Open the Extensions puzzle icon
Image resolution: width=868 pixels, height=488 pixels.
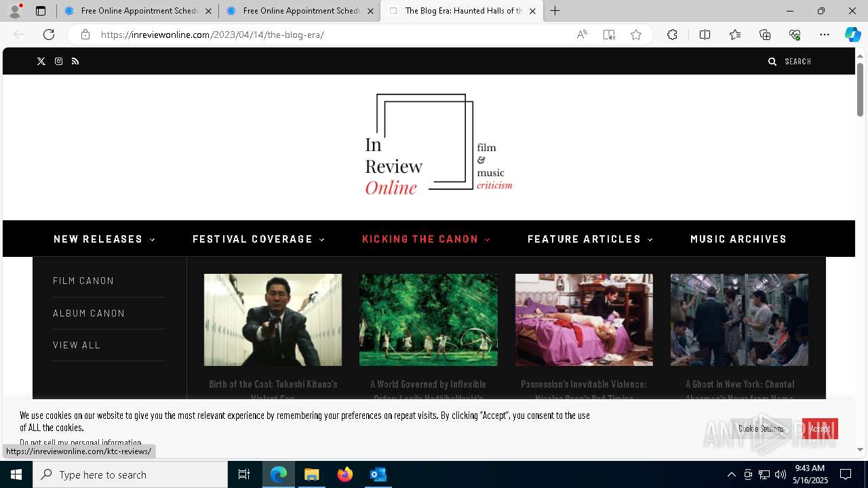[672, 35]
